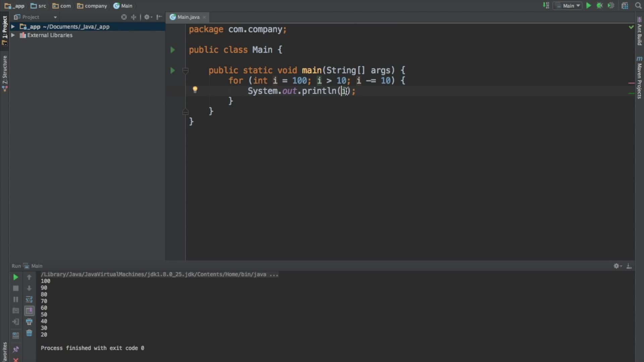Viewport: 644px width, 362px height.
Task: Collapse all in the Project panel
Action: 133,17
